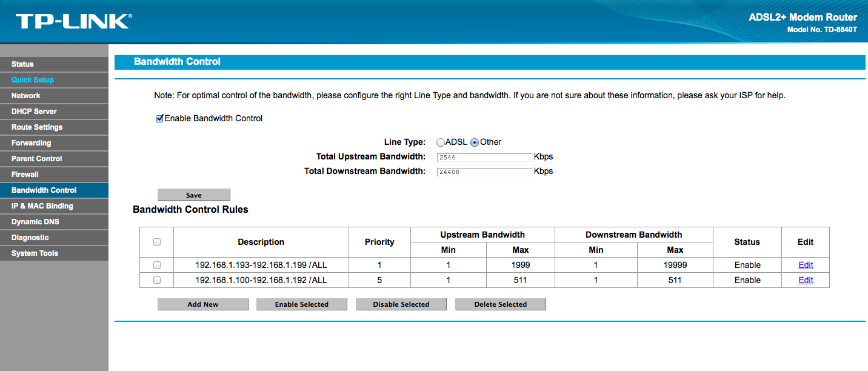Go to the Network section
The image size is (868, 371).
[x=54, y=96]
